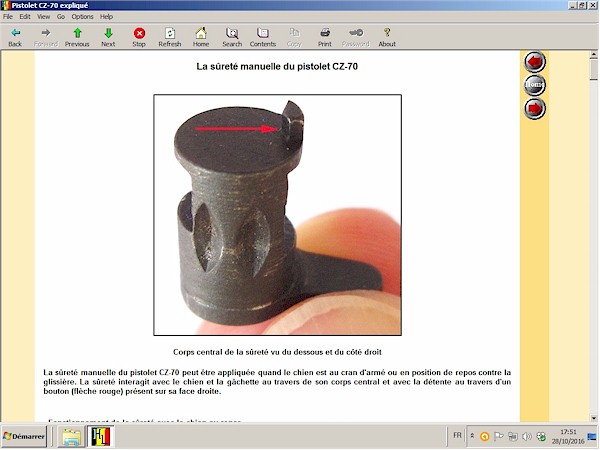Click the grayed Copy toolbar icon
Image resolution: width=600 pixels, height=450 pixels.
pyautogui.click(x=294, y=37)
